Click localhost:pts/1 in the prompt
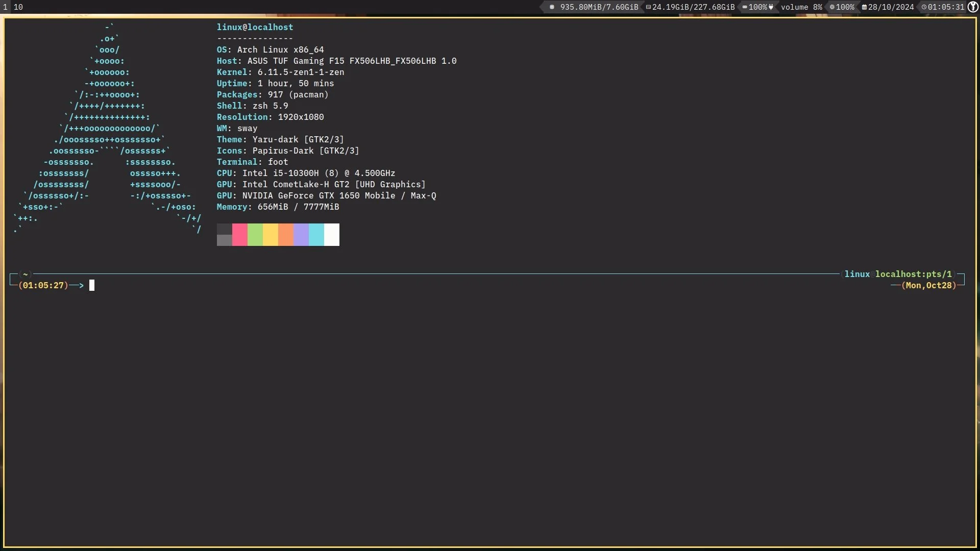Image resolution: width=980 pixels, height=551 pixels. point(914,274)
